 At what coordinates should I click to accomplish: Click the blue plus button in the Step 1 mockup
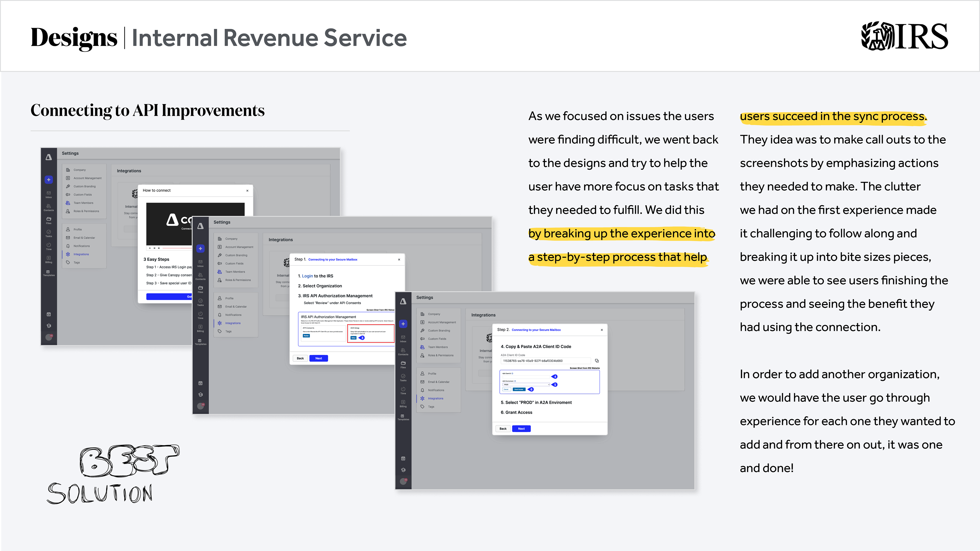coord(201,249)
